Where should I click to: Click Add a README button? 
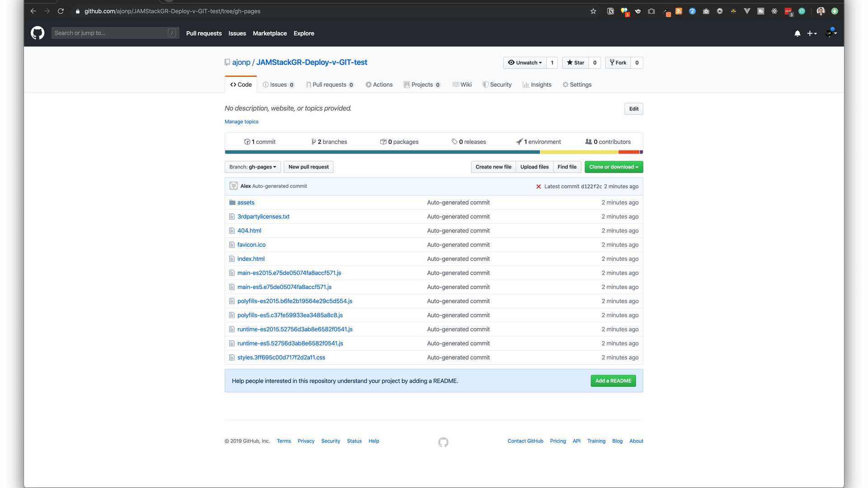pyautogui.click(x=613, y=381)
